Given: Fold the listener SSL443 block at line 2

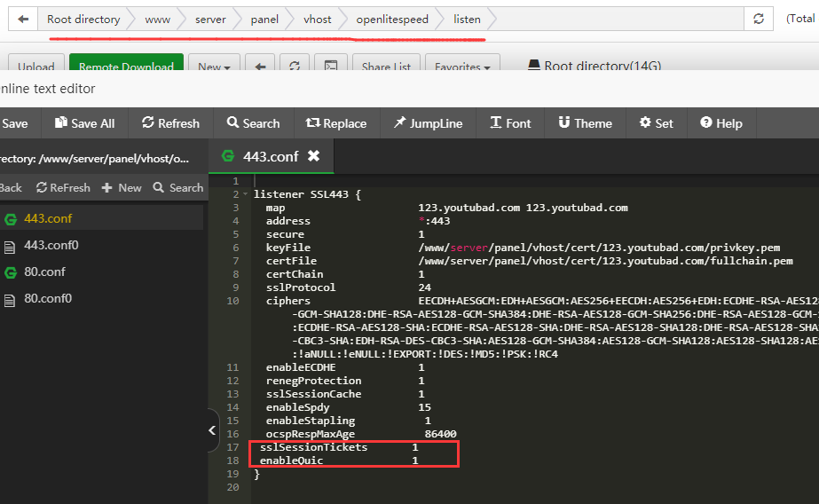Looking at the screenshot, I should pos(246,194).
